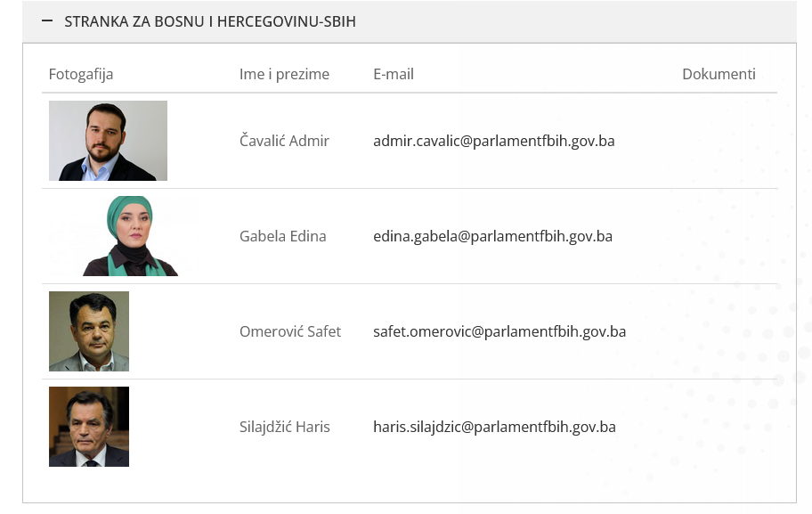Open the Omerović Safet name link
This screenshot has height=514, width=812.
pos(290,331)
